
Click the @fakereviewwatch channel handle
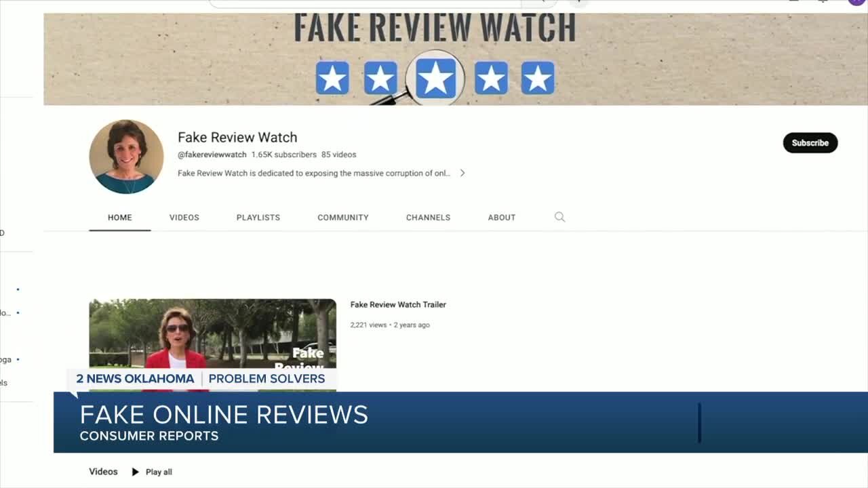(x=212, y=155)
